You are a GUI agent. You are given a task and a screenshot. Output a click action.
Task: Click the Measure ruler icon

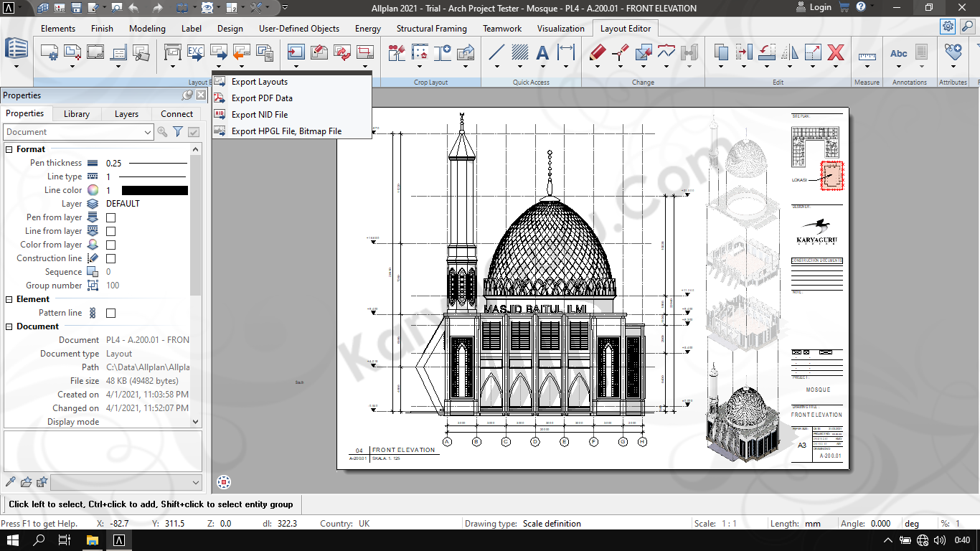click(x=867, y=55)
